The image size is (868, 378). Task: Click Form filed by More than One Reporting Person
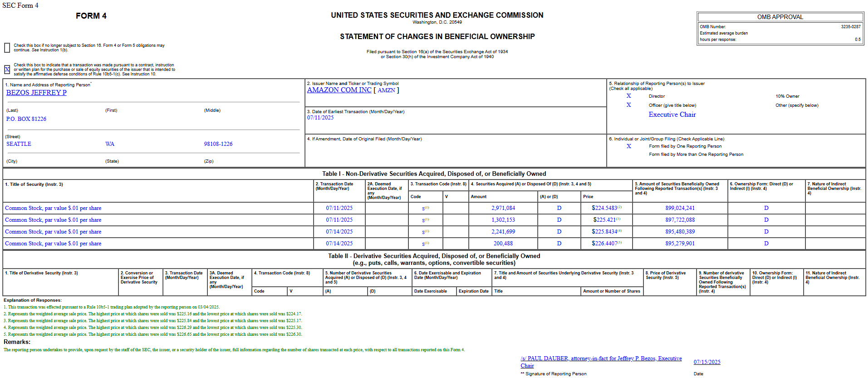pyautogui.click(x=696, y=154)
